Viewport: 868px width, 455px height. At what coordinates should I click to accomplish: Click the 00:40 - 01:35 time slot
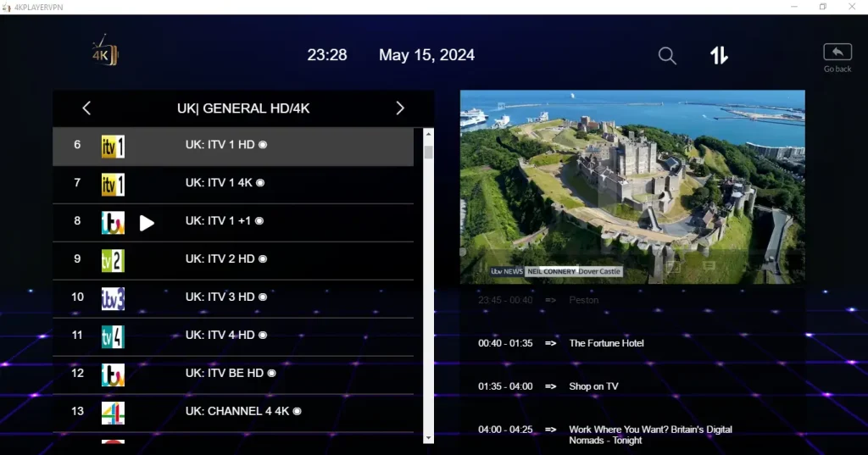coord(505,343)
